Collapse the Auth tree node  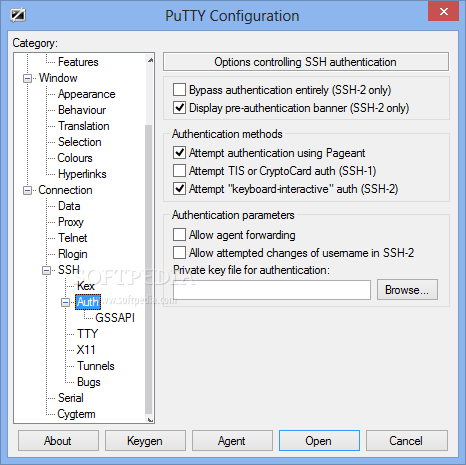click(66, 303)
